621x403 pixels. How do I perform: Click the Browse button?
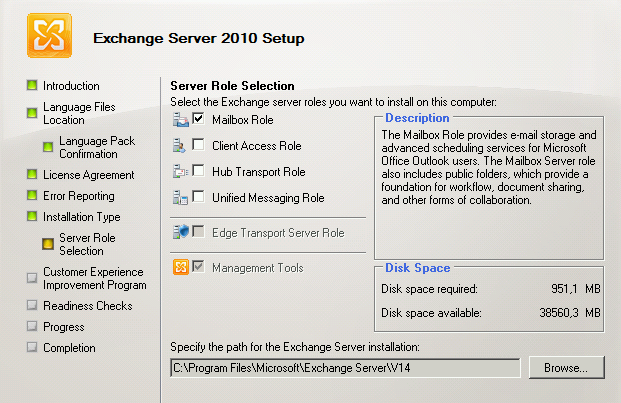[566, 368]
